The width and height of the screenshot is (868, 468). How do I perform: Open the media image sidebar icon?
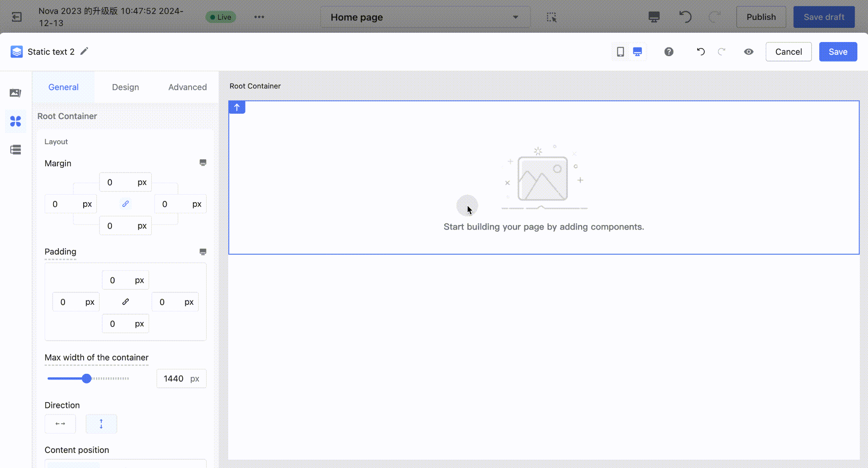tap(15, 93)
